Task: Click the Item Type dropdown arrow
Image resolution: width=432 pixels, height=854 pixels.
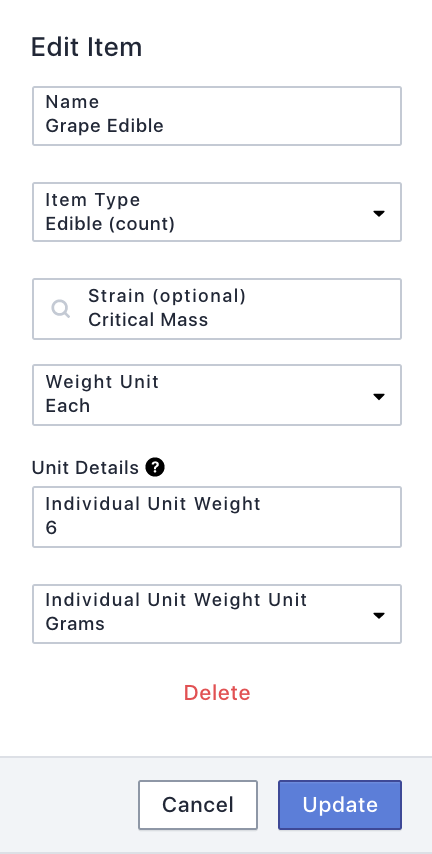Action: click(379, 213)
